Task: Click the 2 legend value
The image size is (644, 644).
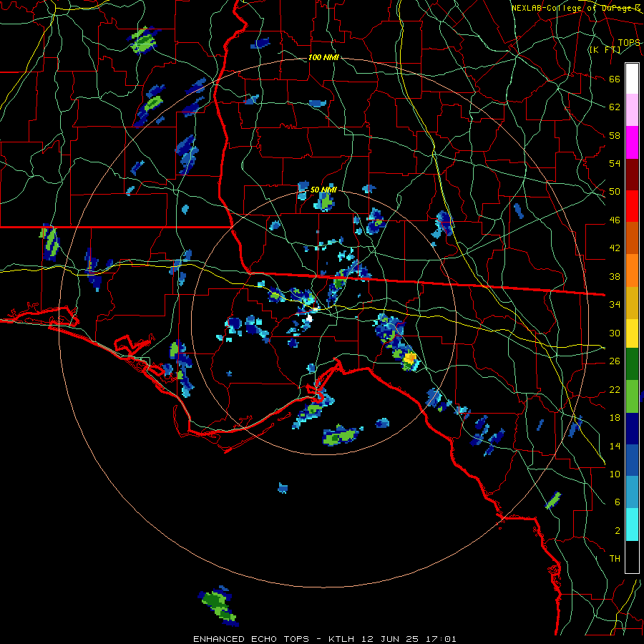Action: [617, 531]
